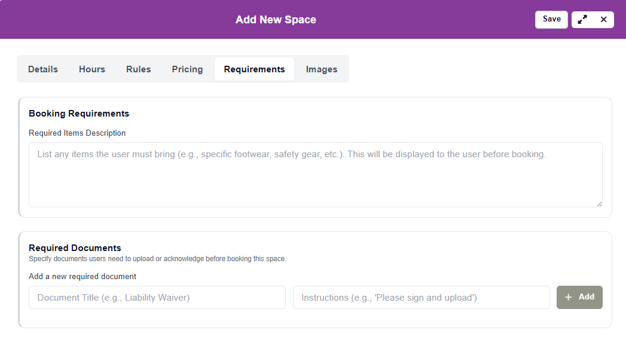The image size is (626, 364).
Task: Click the Booking Requirements heading
Action: 79,114
